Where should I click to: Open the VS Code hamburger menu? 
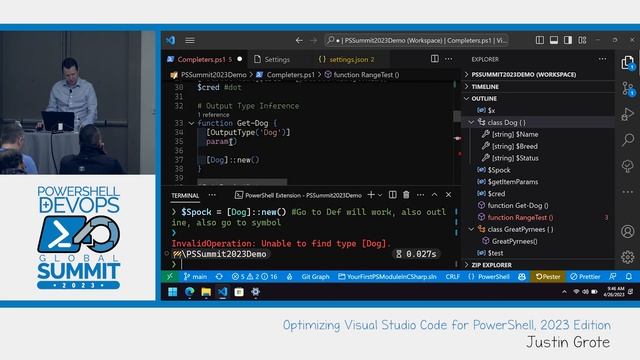click(x=190, y=40)
